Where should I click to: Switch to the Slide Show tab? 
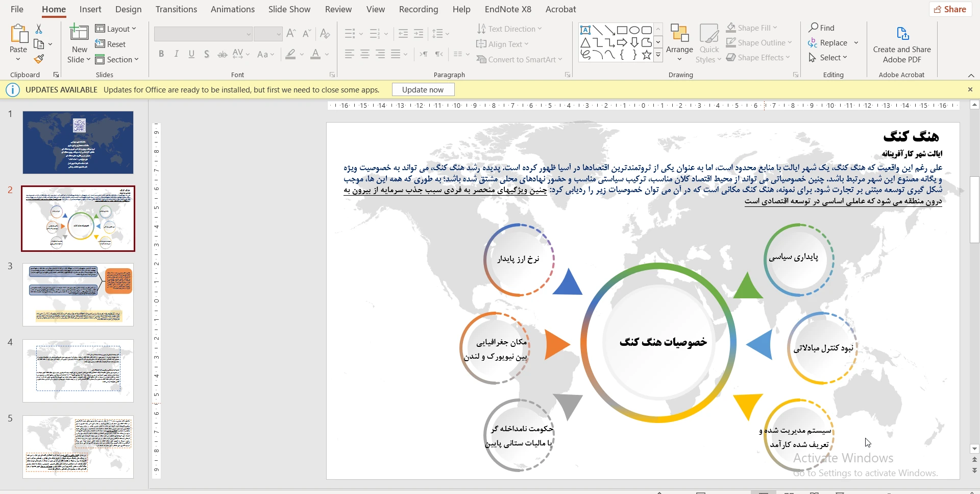point(289,9)
